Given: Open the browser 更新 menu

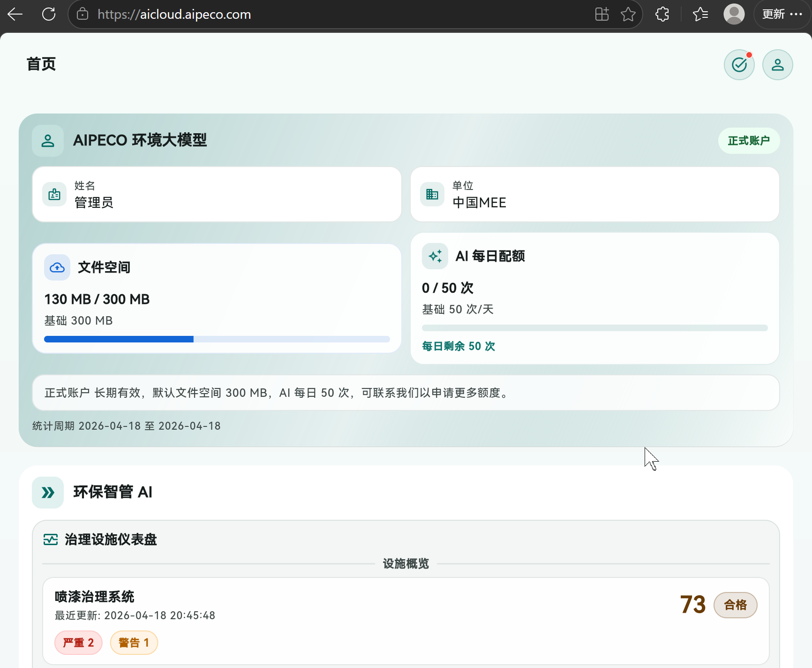Looking at the screenshot, I should [x=782, y=15].
